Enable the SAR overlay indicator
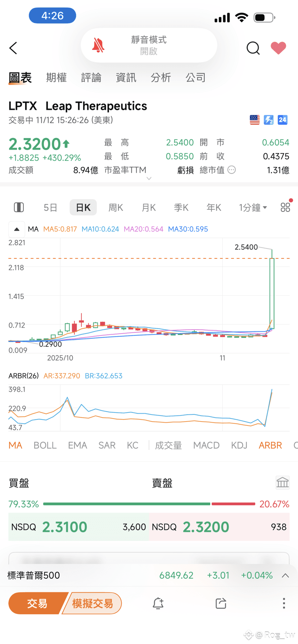298x644 pixels. (x=107, y=445)
